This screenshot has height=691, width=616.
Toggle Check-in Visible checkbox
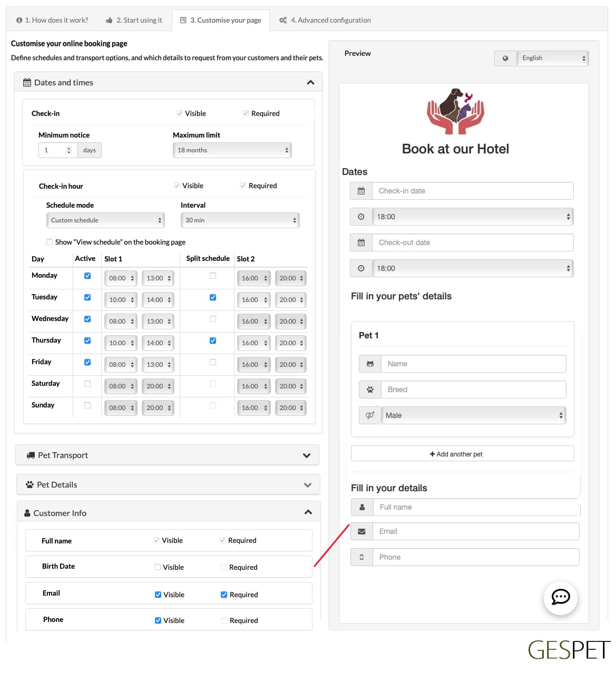coord(179,113)
